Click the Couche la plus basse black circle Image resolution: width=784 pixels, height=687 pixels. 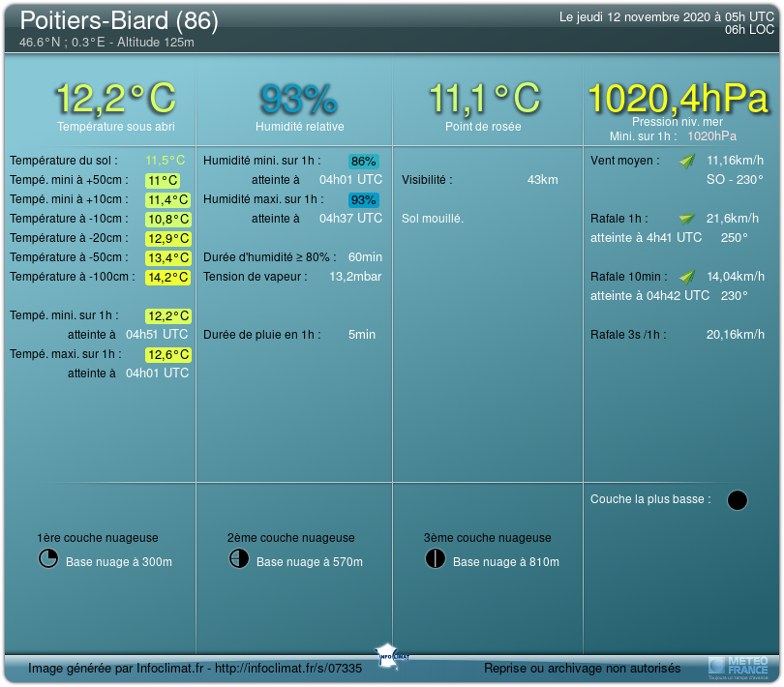737,500
